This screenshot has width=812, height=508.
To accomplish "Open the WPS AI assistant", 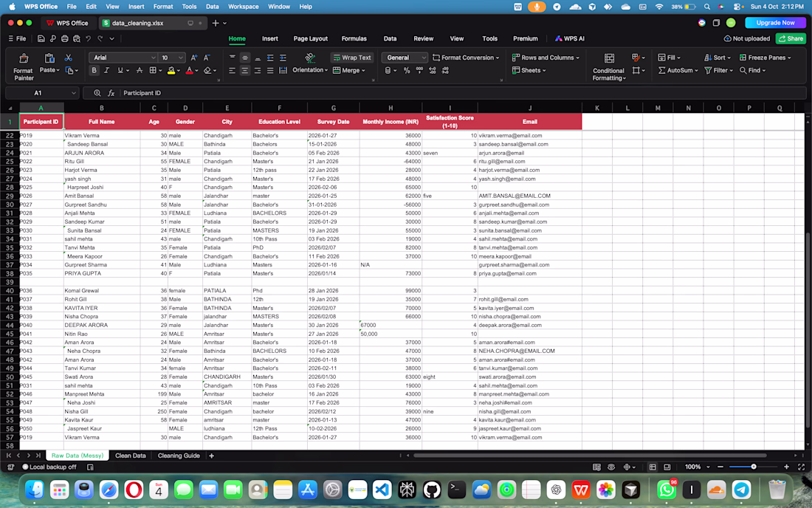I will pos(570,39).
